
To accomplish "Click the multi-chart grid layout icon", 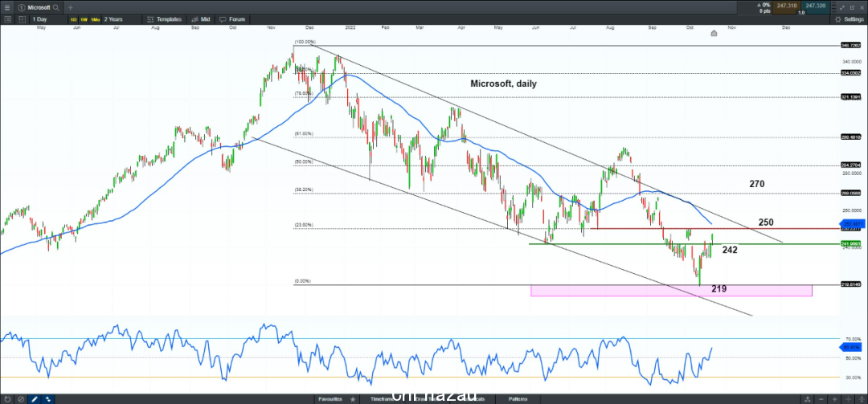I will (22, 19).
